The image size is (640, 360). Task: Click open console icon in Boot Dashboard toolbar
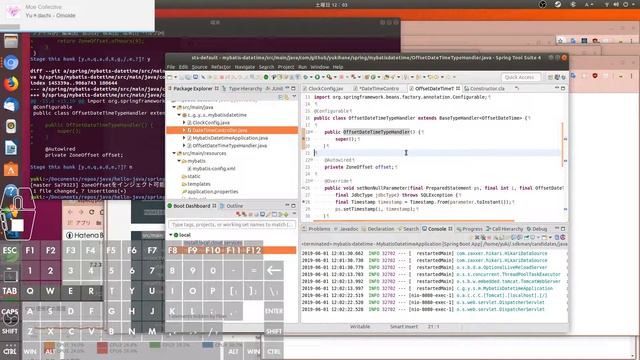click(x=262, y=214)
